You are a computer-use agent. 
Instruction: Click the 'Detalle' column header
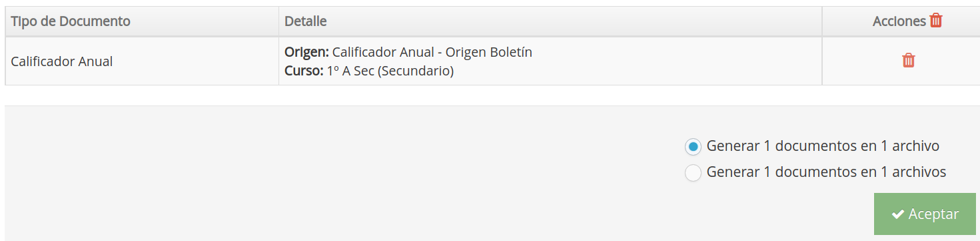(x=306, y=21)
